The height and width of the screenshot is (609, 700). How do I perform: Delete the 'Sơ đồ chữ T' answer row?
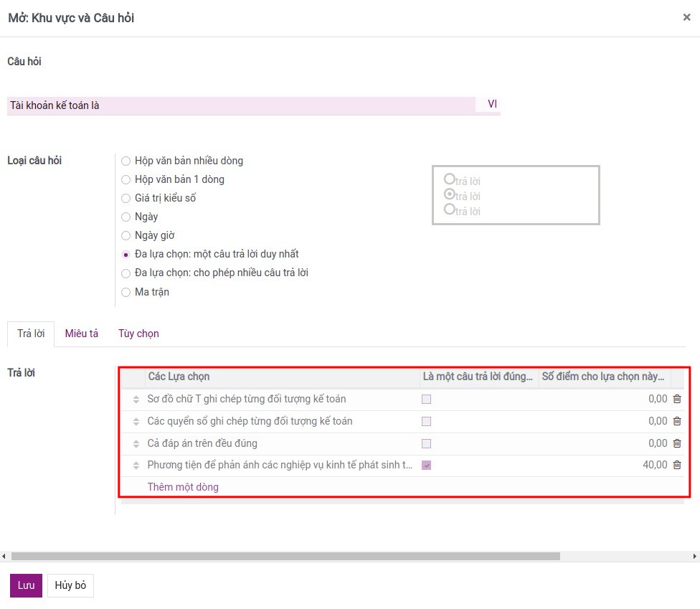[677, 400]
